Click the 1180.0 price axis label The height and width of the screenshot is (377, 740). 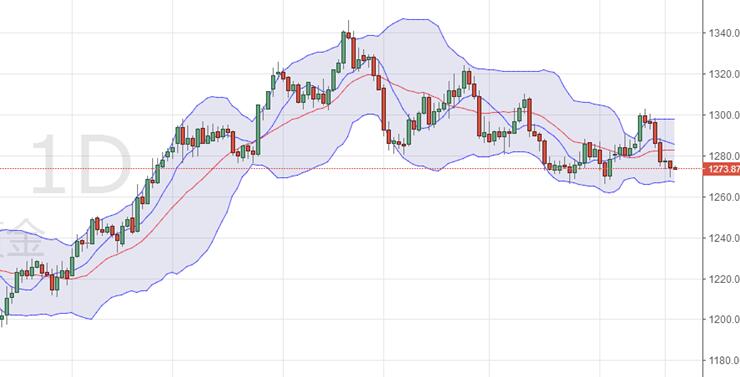pos(723,360)
